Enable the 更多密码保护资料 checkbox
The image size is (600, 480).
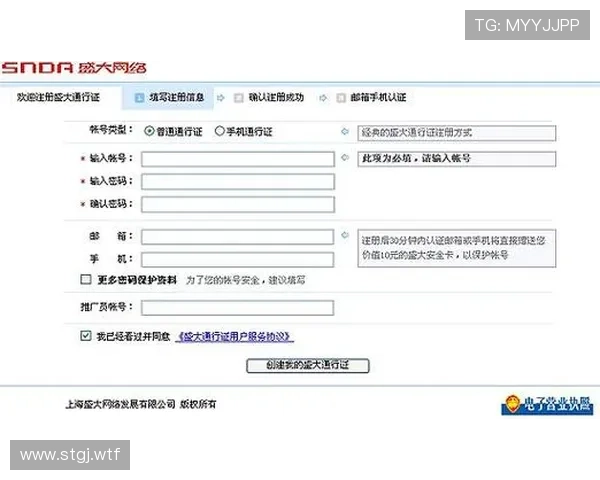tap(86, 279)
